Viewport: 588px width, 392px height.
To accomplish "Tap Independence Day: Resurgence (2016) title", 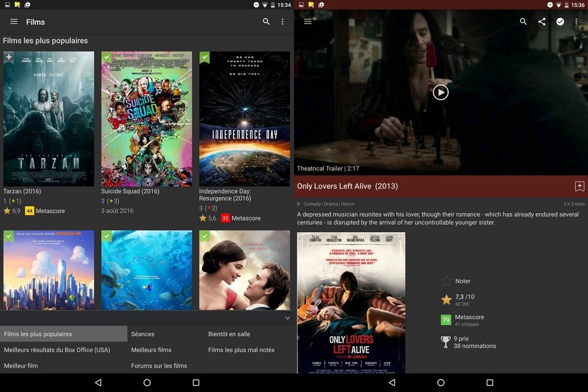I will click(x=225, y=195).
